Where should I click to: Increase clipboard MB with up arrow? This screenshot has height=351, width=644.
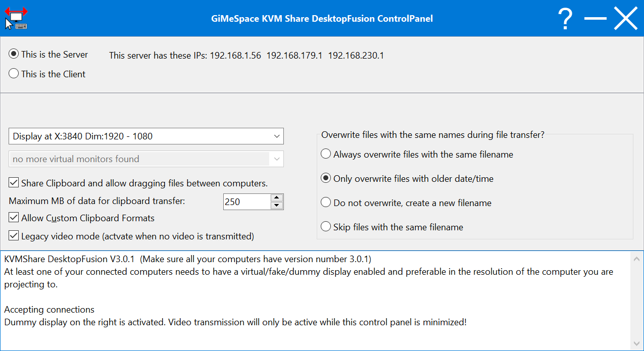[277, 198]
